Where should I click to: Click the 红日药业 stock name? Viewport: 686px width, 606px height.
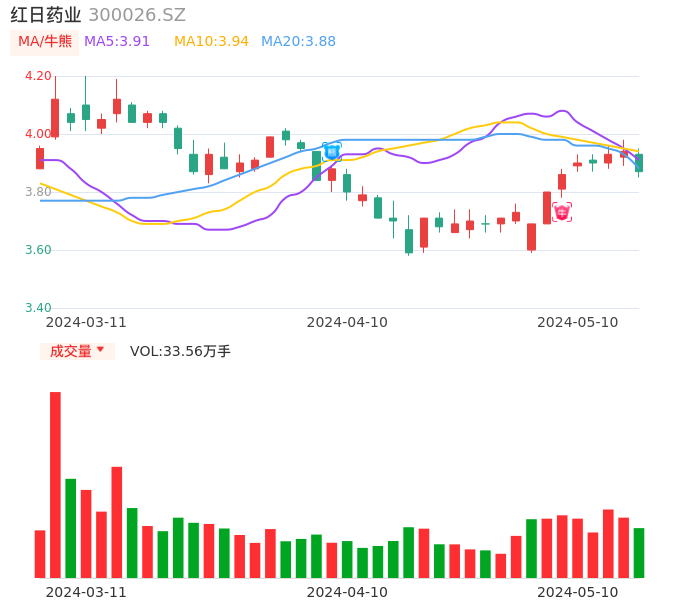[46, 15]
